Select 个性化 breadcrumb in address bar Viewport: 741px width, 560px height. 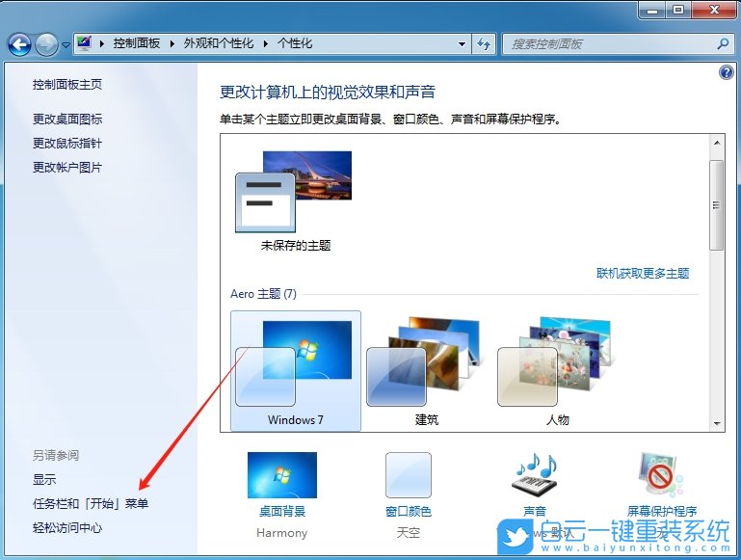[295, 43]
